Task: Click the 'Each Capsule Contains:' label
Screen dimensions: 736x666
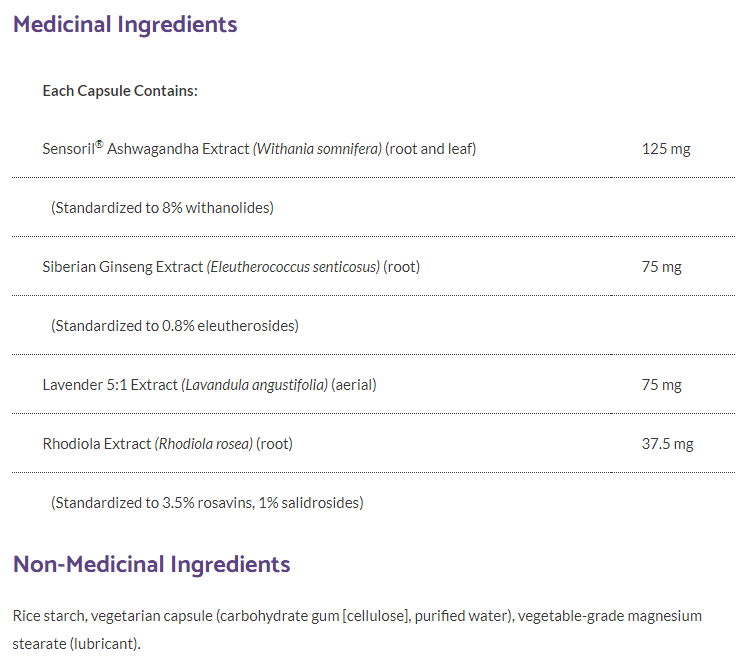Action: [120, 91]
